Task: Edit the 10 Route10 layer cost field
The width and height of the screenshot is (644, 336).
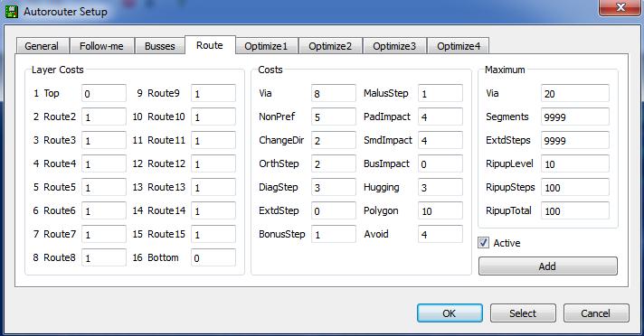Action: (x=213, y=117)
